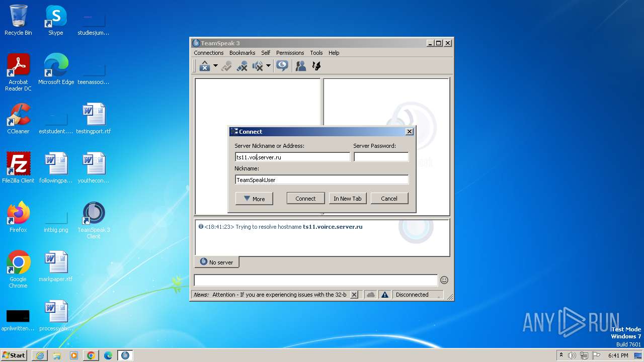The image size is (644, 362).
Task: Open the Tools menu
Action: [316, 53]
